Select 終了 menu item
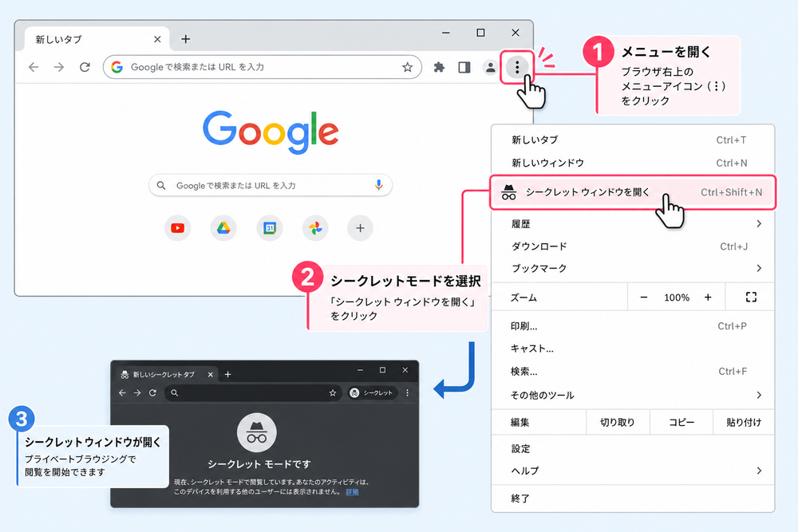Screen dimensions: 798x532 coord(633,499)
